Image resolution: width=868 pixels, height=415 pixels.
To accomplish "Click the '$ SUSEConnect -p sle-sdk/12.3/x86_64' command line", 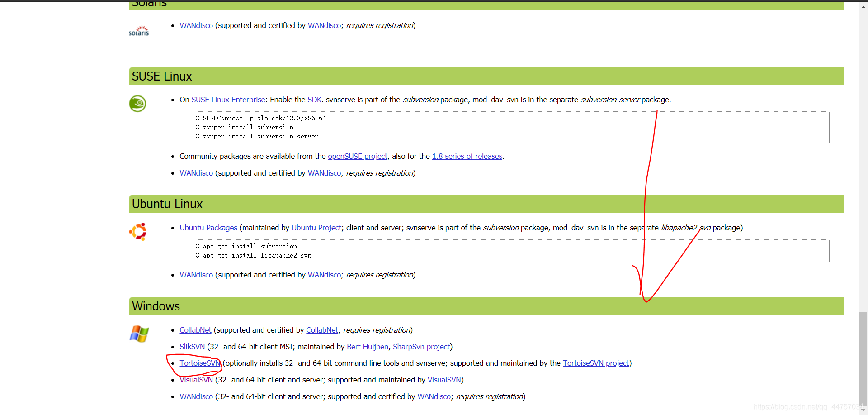I will pyautogui.click(x=261, y=118).
